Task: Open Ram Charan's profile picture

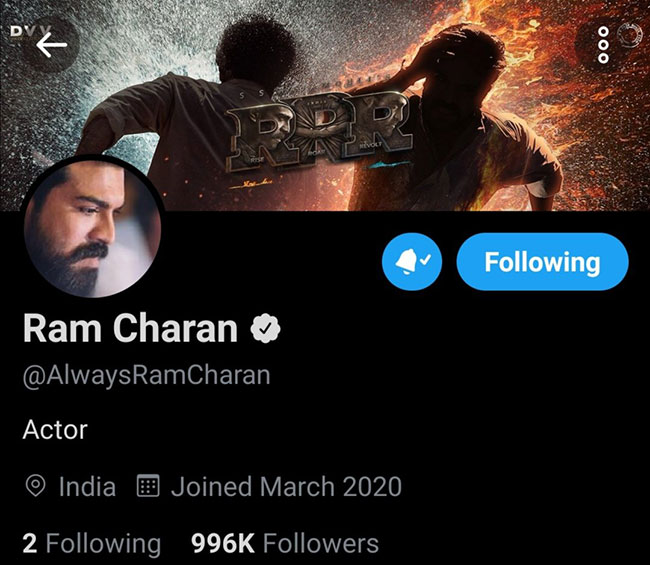Action: click(93, 227)
